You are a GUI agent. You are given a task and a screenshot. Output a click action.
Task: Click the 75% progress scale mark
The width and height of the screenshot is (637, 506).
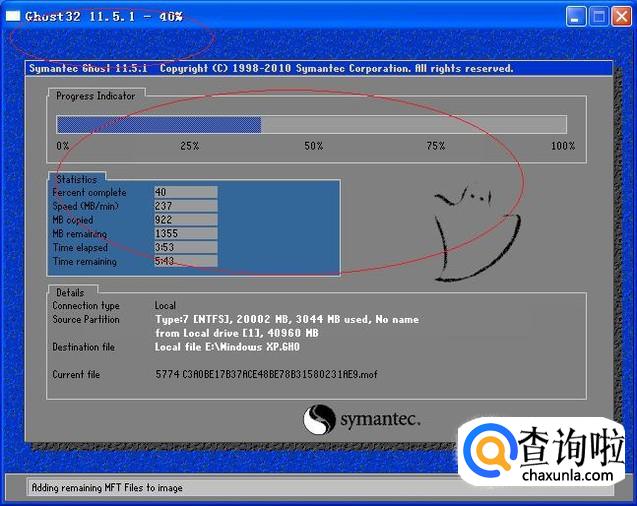[x=436, y=146]
